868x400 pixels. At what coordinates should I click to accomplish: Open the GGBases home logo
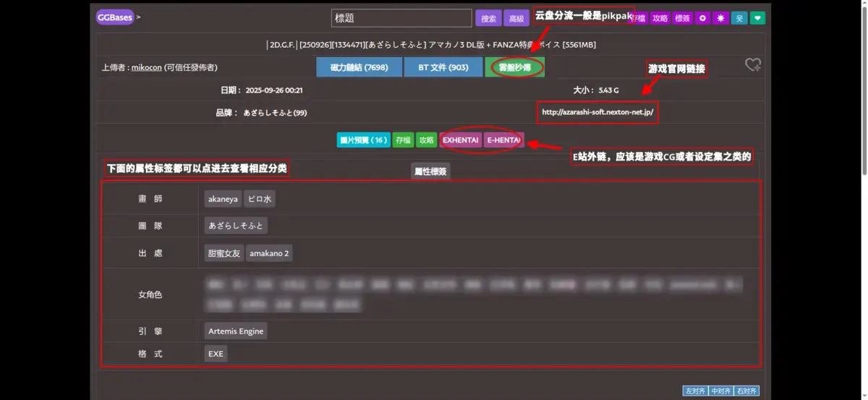(115, 17)
